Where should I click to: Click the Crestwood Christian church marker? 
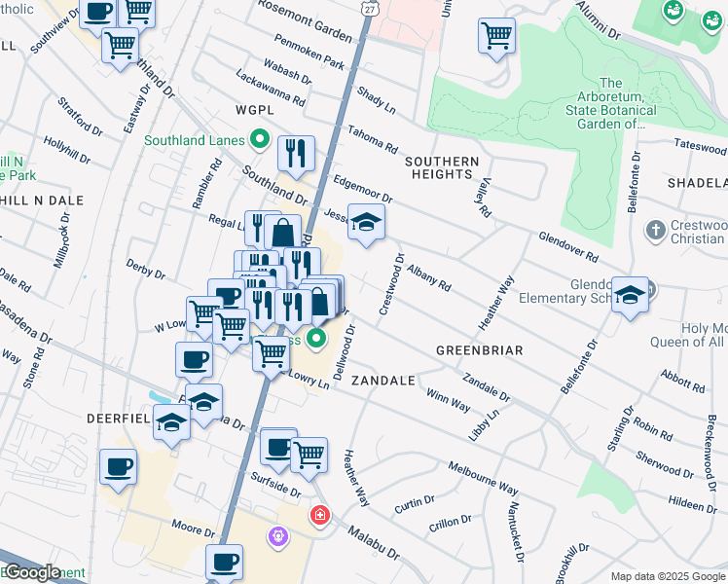click(x=656, y=231)
